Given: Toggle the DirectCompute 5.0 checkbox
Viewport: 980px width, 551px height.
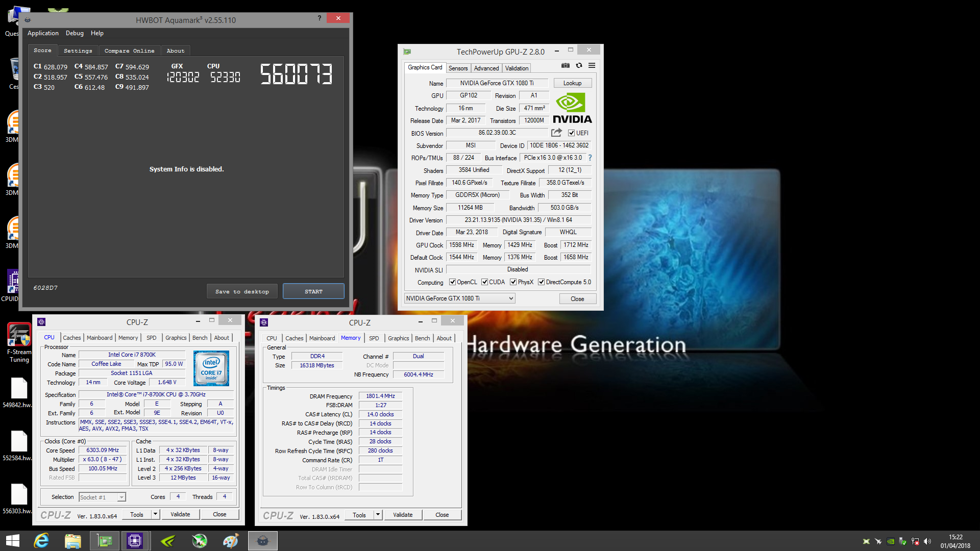Looking at the screenshot, I should (x=541, y=282).
